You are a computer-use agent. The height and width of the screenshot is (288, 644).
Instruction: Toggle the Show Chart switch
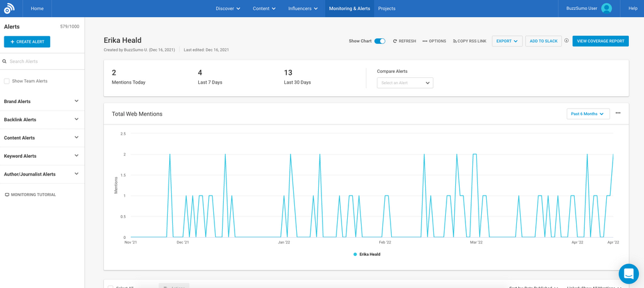point(380,41)
